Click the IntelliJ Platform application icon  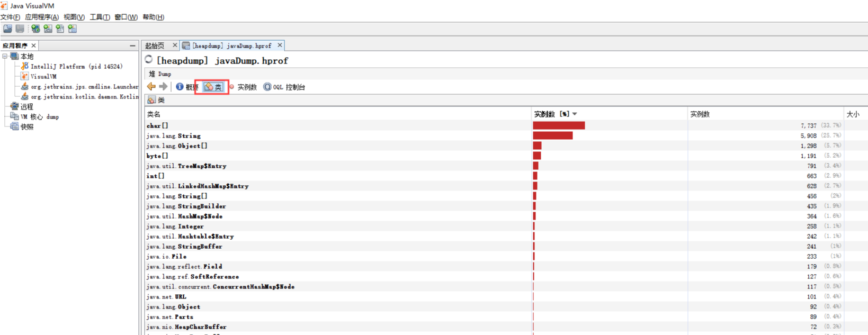coord(24,66)
